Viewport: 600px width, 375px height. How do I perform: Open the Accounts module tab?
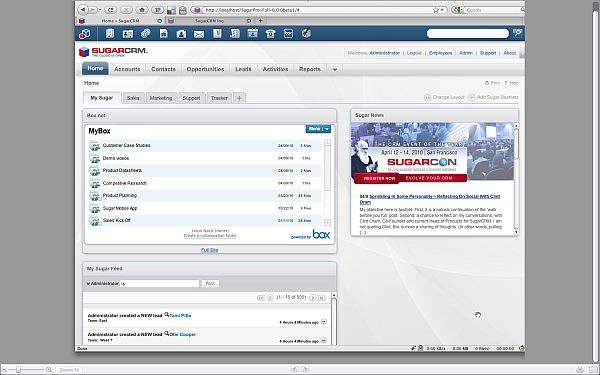click(x=127, y=69)
